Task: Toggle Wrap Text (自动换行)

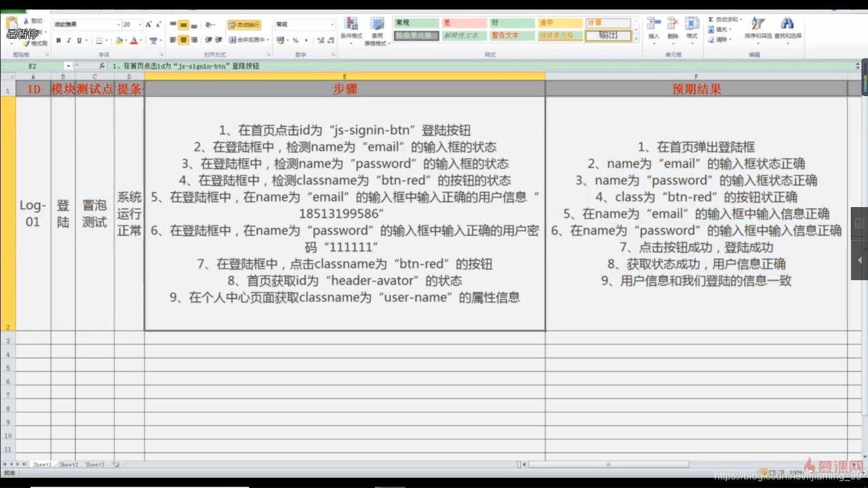Action: coord(244,25)
